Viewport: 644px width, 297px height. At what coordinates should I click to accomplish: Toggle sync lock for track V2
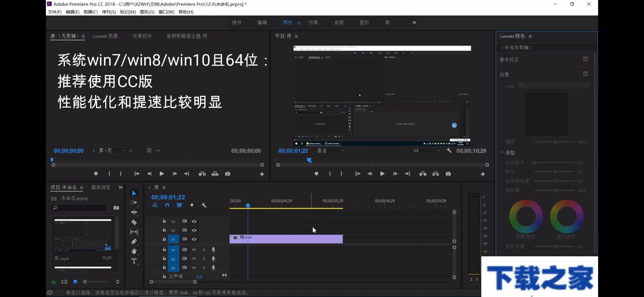(184, 230)
